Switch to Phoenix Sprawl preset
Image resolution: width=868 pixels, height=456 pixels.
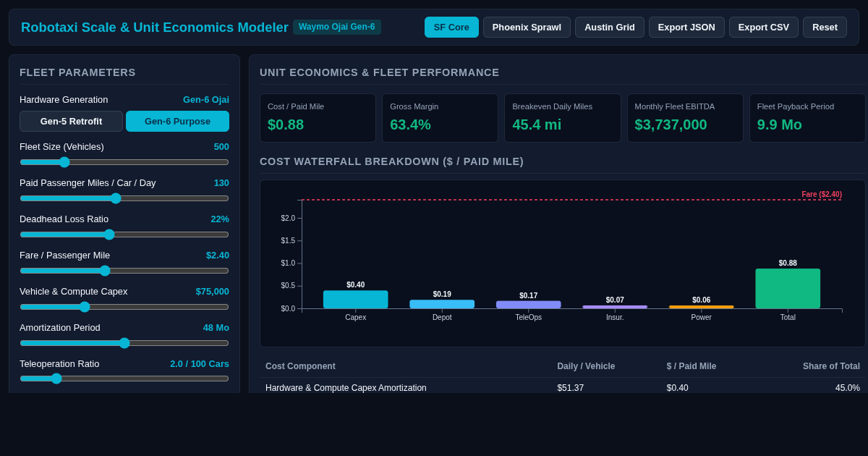click(527, 28)
